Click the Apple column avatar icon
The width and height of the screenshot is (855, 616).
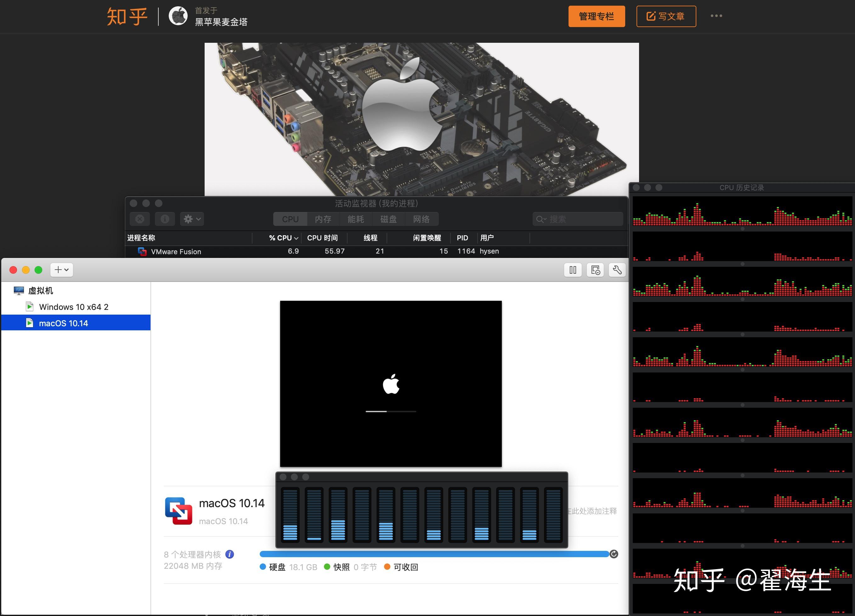click(178, 16)
